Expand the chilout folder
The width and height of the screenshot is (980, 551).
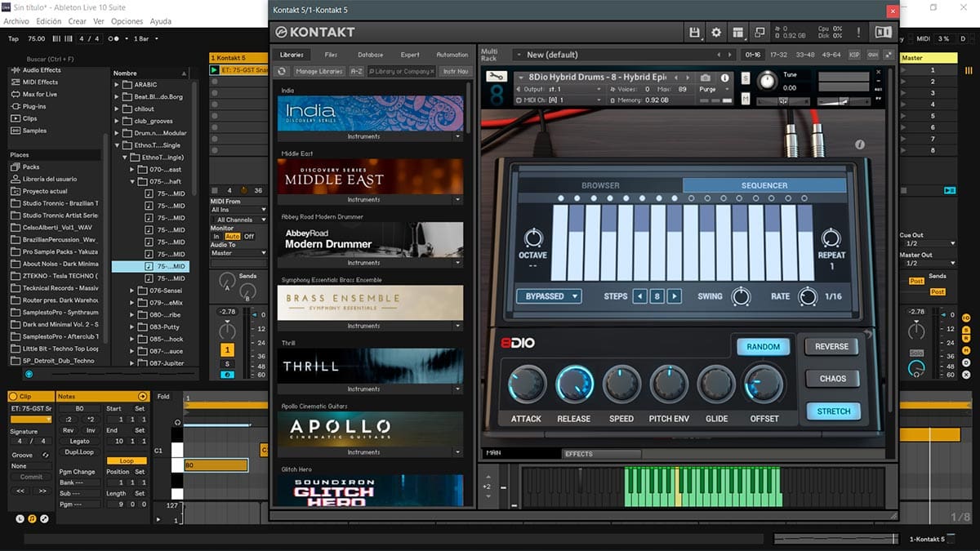117,109
